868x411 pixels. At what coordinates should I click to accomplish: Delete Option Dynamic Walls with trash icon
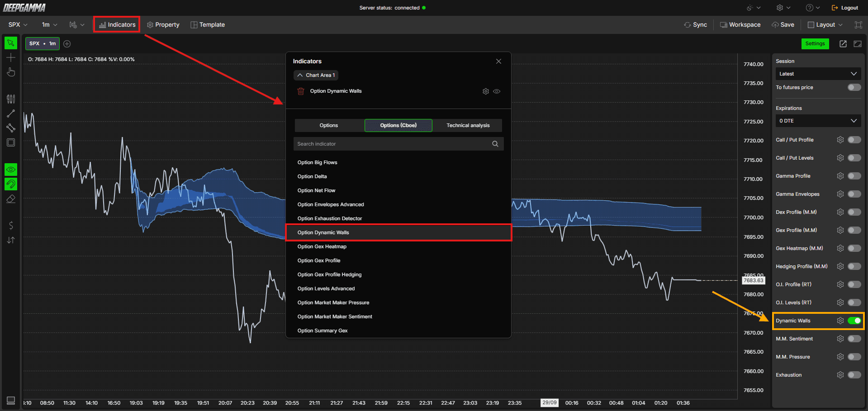(301, 91)
